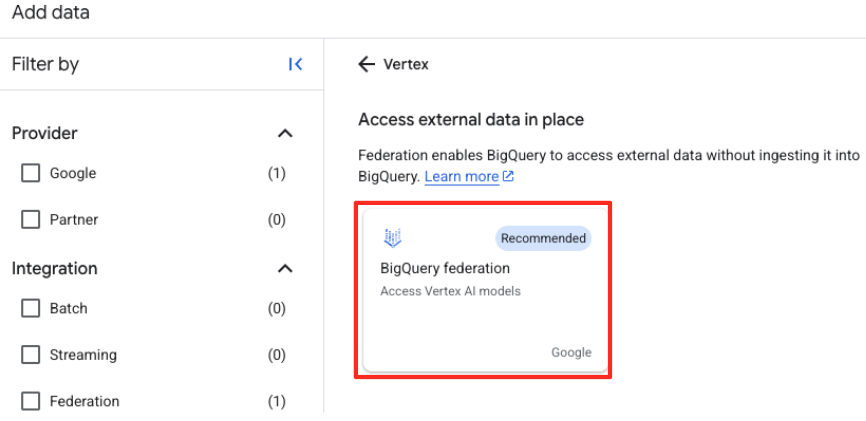Collapse the Provider filter section chevron
This screenshot has width=866, height=421.
(285, 133)
